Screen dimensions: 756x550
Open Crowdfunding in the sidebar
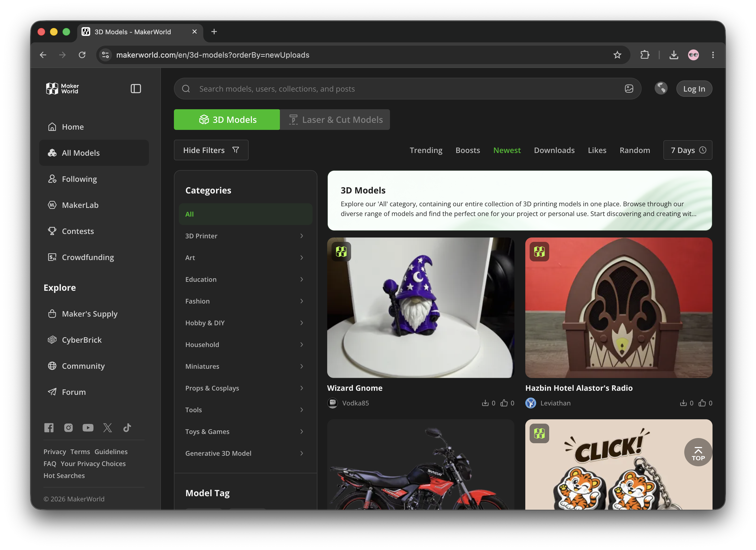(x=94, y=257)
